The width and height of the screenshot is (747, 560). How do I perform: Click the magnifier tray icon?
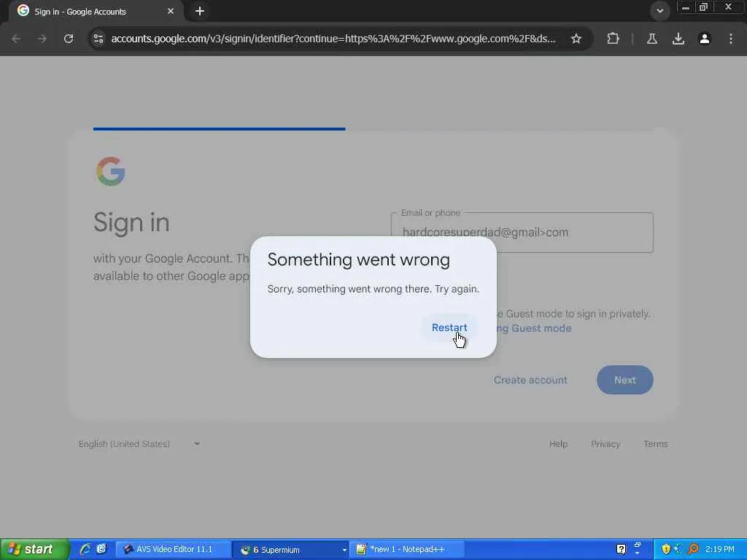point(693,550)
